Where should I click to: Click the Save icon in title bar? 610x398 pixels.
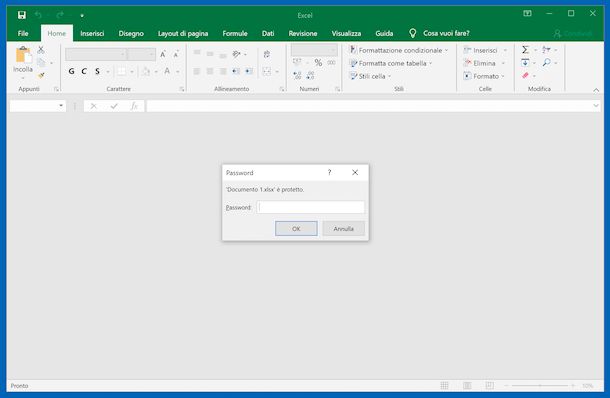(22, 15)
